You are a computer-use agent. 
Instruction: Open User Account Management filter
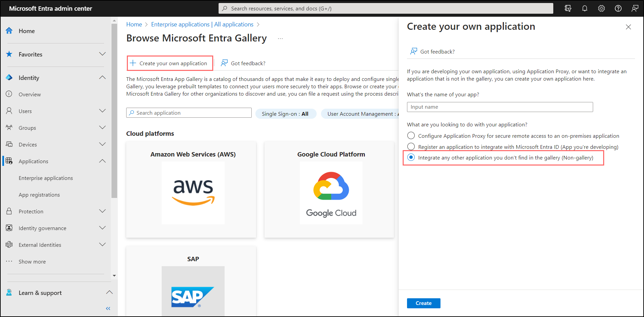[x=360, y=114]
